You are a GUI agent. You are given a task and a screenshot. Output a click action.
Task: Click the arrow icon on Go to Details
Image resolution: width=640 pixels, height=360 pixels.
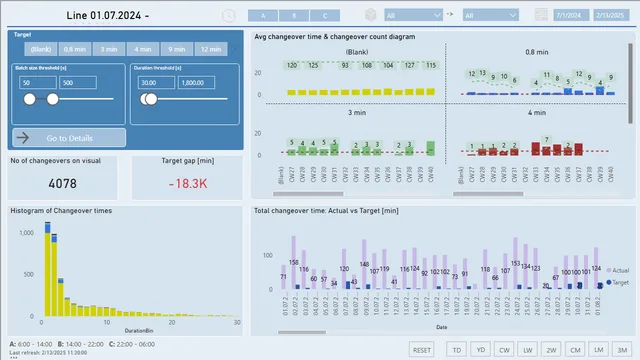tap(23, 138)
